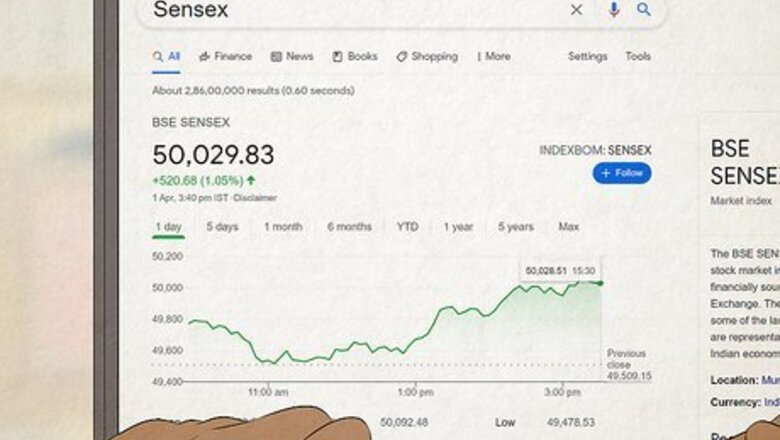The height and width of the screenshot is (440, 780).
Task: Clear the search box with the X icon
Action: 576,10
